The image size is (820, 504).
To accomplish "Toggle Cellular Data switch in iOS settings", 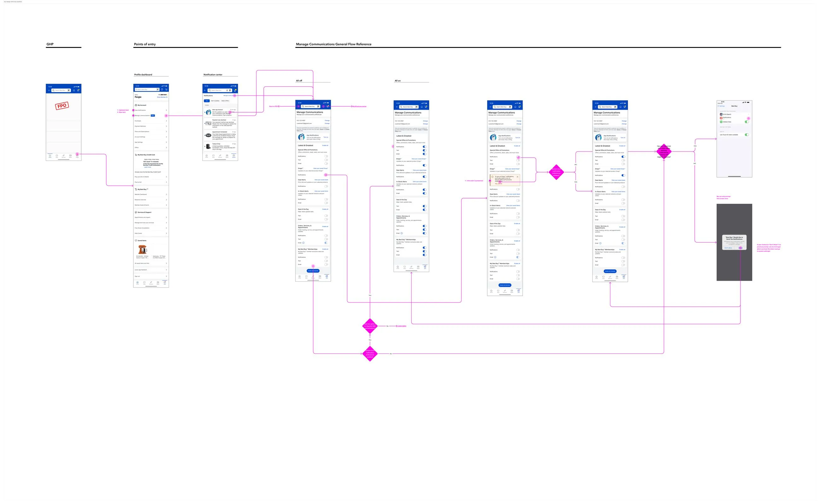I will (x=747, y=122).
